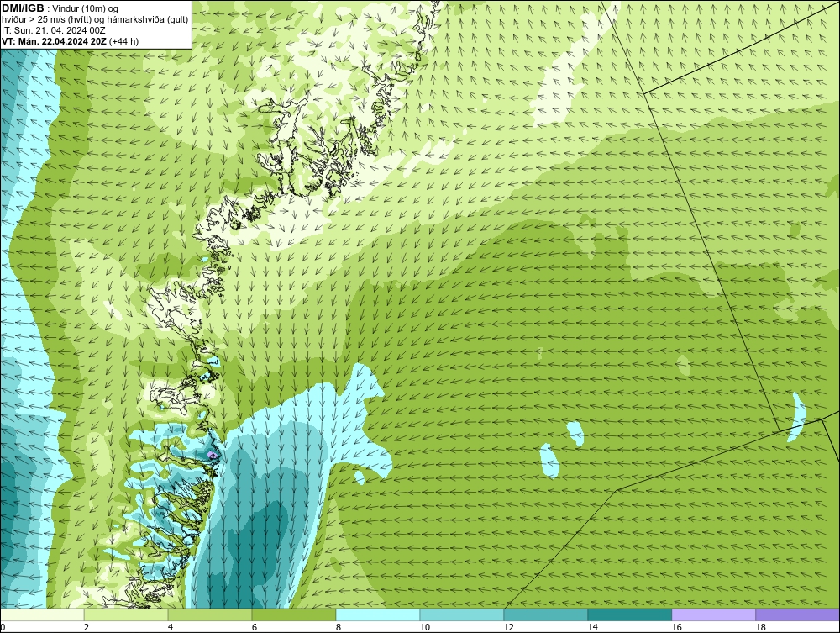Click the legend label '16'
Screen dimensions: 840x633
pos(676,627)
